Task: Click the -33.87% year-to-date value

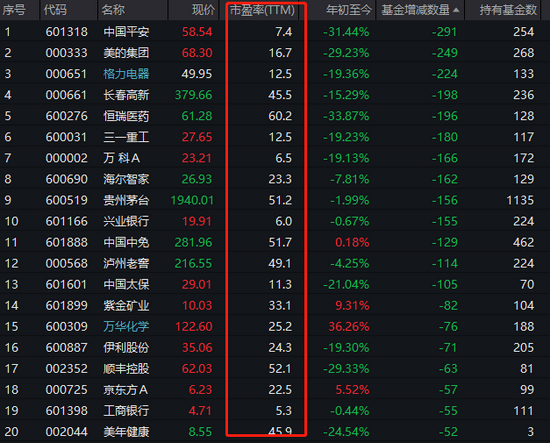Action: 346,116
